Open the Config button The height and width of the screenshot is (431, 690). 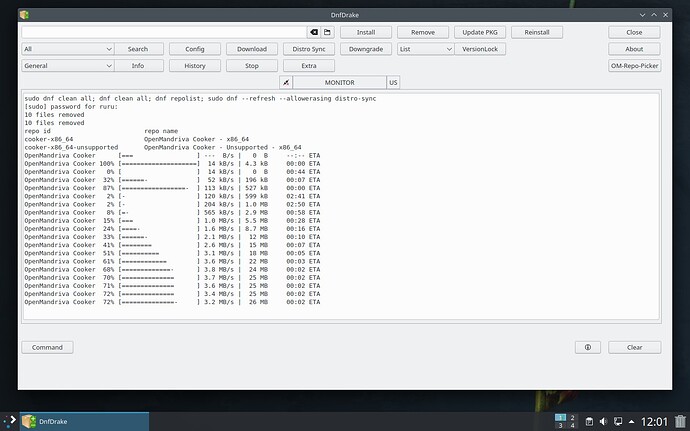195,49
